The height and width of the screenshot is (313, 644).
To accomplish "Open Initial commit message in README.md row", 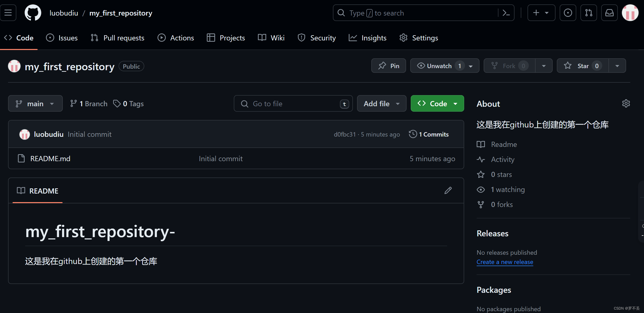I will (x=221, y=159).
